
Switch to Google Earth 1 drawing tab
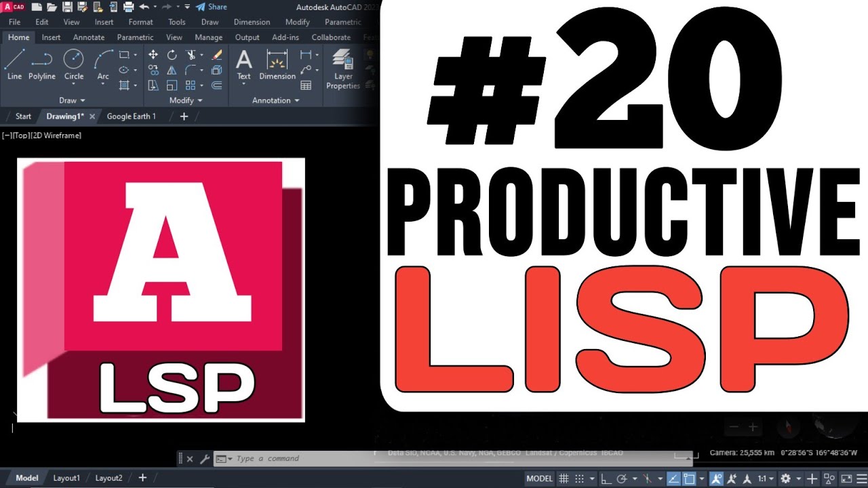click(131, 117)
